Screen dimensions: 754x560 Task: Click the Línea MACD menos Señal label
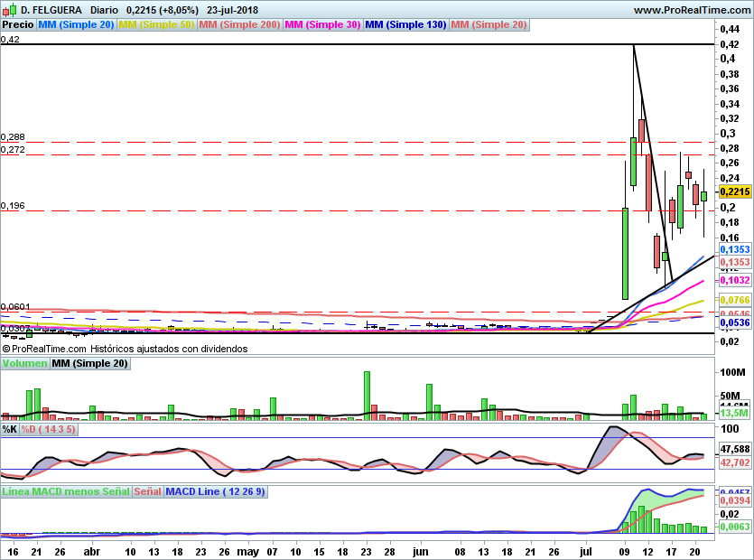66,492
